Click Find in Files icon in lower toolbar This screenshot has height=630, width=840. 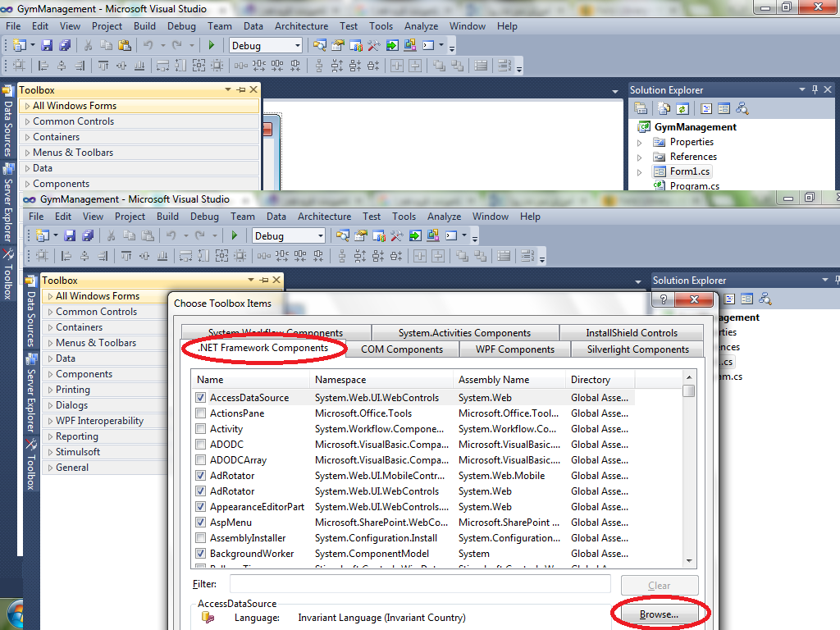point(343,235)
